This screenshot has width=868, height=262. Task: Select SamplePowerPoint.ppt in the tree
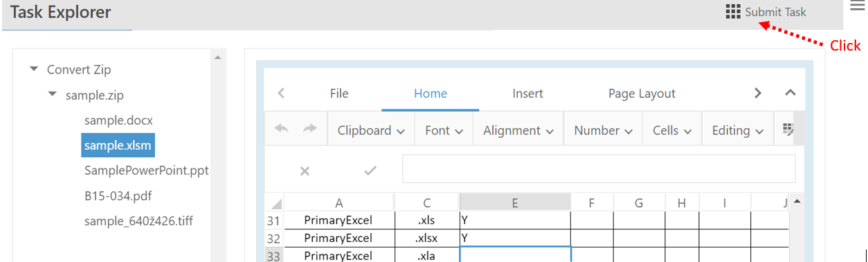(x=146, y=170)
